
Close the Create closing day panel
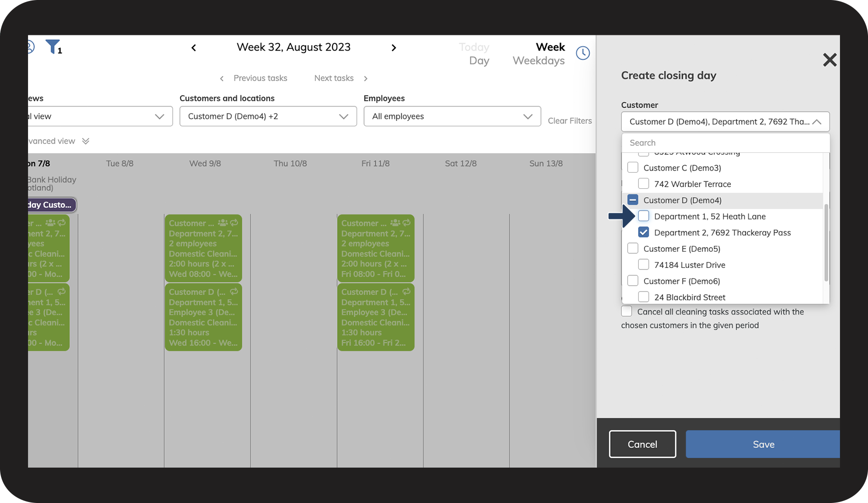click(829, 60)
